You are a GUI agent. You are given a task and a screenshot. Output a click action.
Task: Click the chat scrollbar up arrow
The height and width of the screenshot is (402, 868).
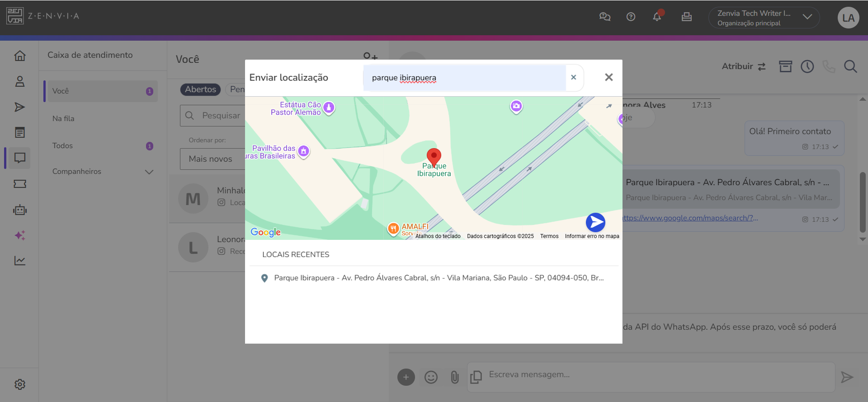coord(863,99)
